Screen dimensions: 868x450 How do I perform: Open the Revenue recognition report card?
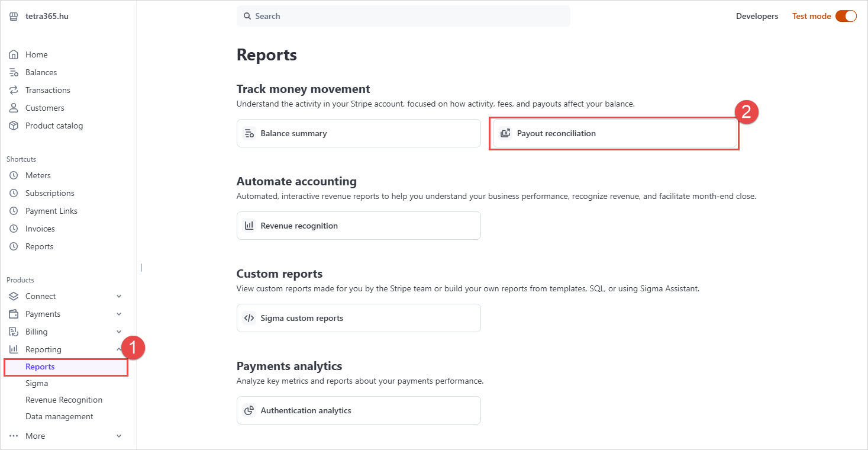[359, 226]
